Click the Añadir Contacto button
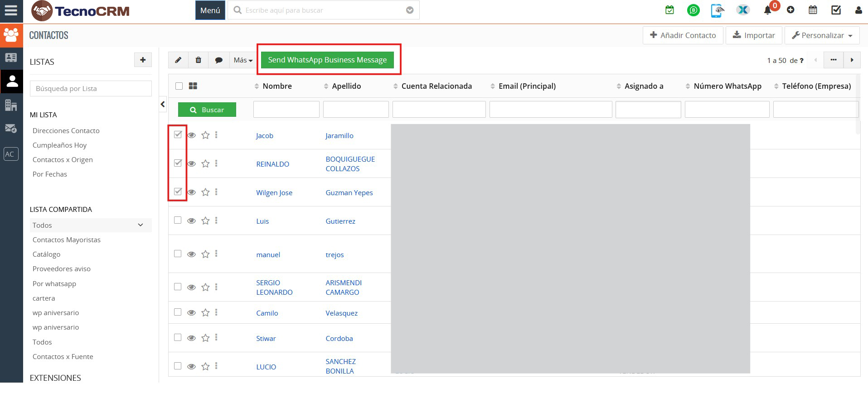This screenshot has width=868, height=393. coord(683,35)
